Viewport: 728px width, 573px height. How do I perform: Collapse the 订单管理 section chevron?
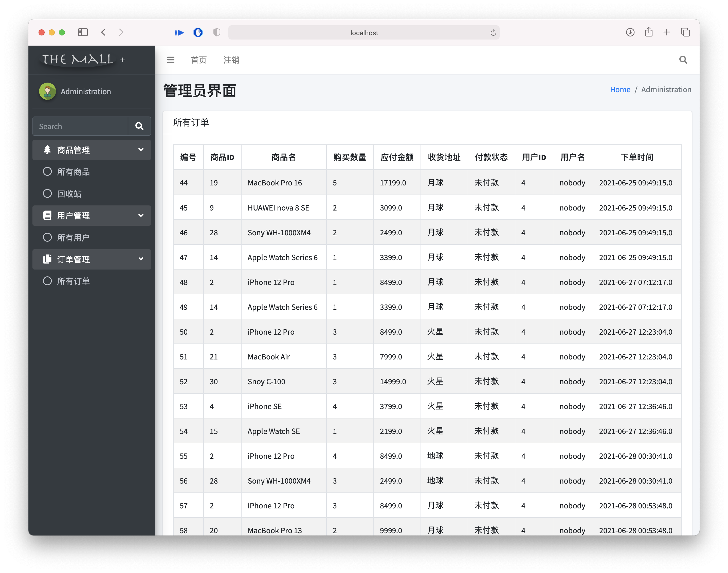141,259
